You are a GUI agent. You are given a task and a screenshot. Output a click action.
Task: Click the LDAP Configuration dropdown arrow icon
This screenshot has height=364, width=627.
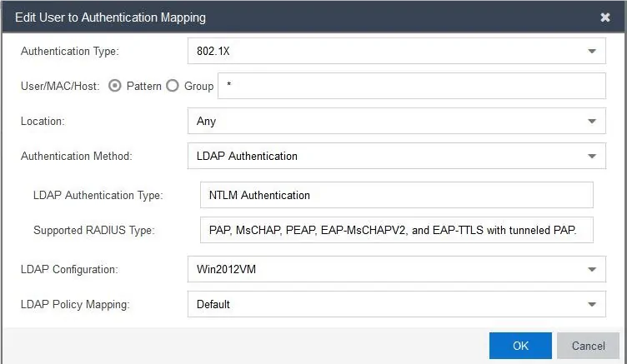[x=592, y=269]
